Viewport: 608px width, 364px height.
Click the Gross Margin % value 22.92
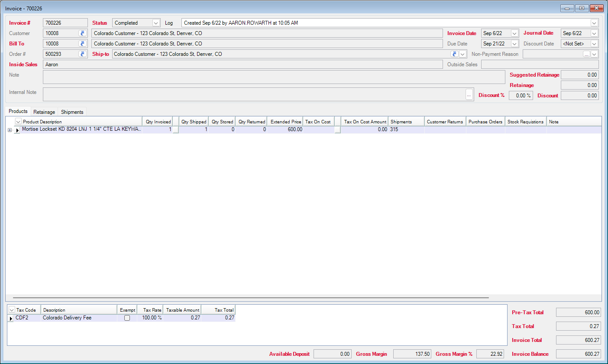tap(490, 354)
